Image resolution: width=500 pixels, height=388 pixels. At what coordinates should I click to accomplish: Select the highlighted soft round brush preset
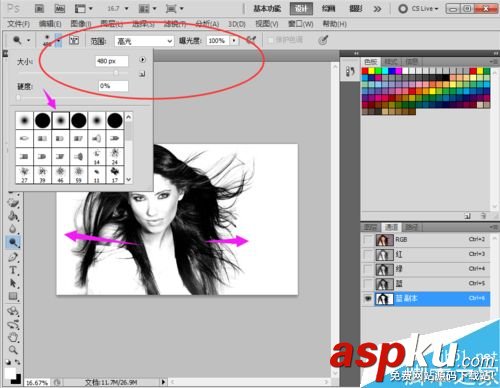(60, 120)
